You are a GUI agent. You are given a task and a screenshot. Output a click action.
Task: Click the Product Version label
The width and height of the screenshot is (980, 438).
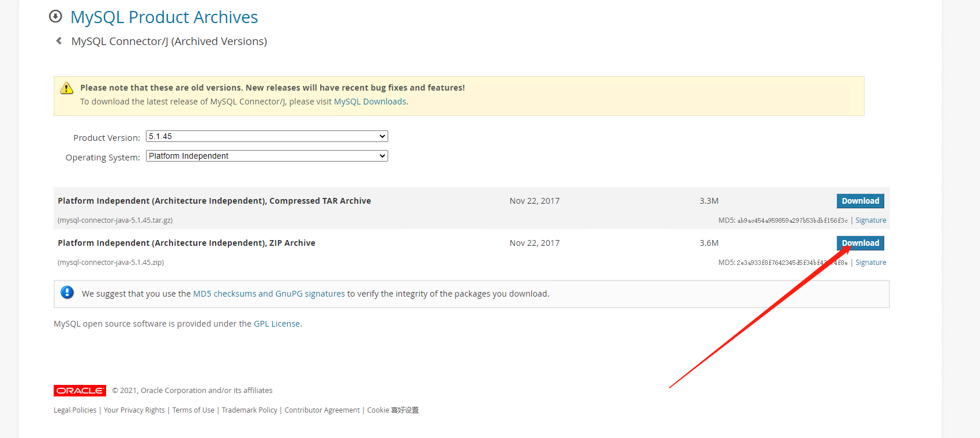[x=107, y=138]
